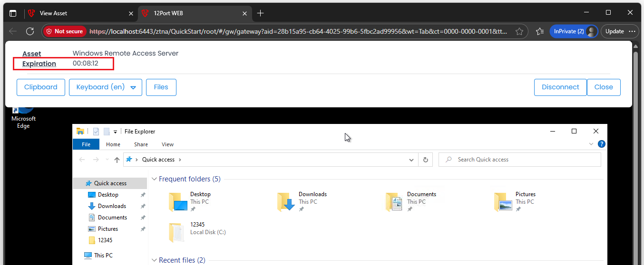The image size is (644, 265).
Task: Expand the Keyboard (en) dropdown
Action: point(133,87)
